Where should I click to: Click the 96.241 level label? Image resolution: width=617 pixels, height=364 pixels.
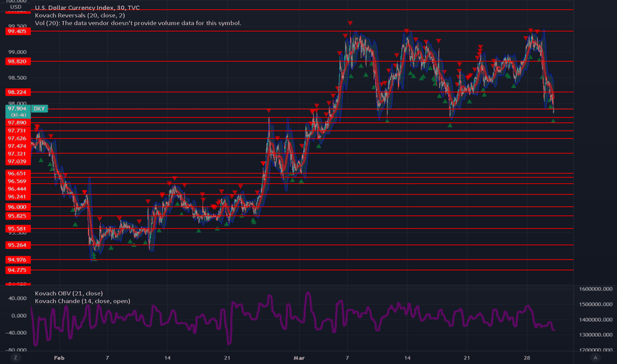click(x=18, y=197)
